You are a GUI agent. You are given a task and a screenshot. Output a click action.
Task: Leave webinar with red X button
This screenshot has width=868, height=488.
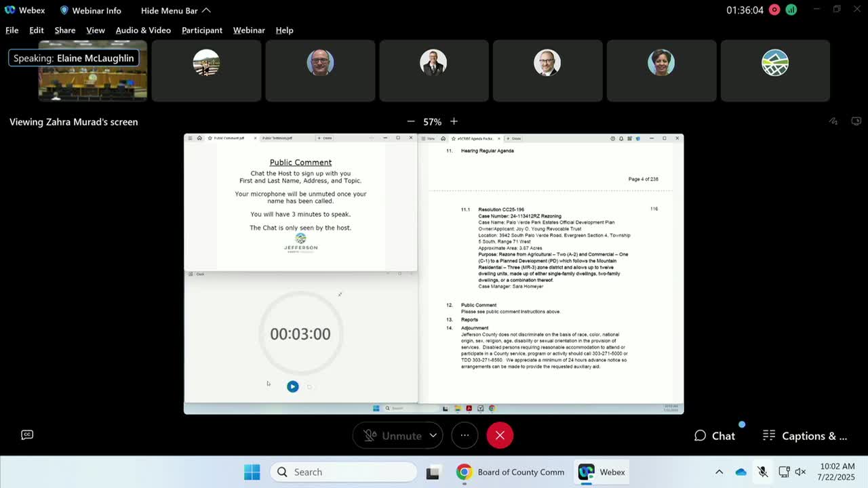pos(500,435)
